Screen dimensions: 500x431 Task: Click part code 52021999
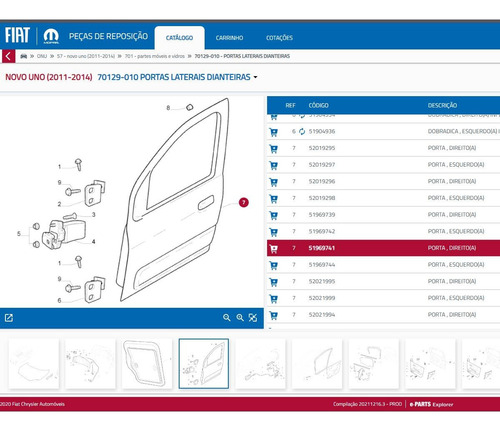[x=322, y=298]
